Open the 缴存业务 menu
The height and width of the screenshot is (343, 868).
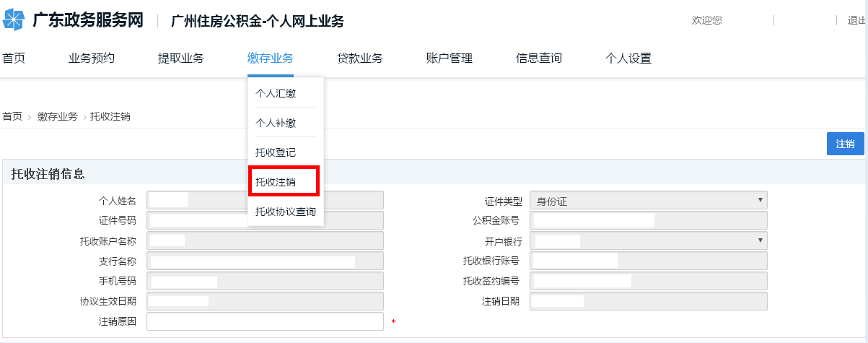tap(270, 58)
